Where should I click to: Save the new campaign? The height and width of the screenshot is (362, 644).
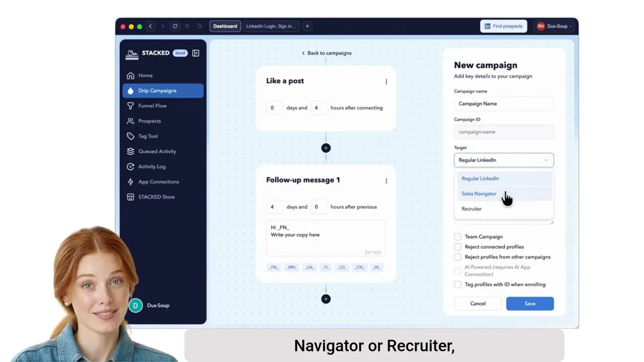pyautogui.click(x=530, y=304)
